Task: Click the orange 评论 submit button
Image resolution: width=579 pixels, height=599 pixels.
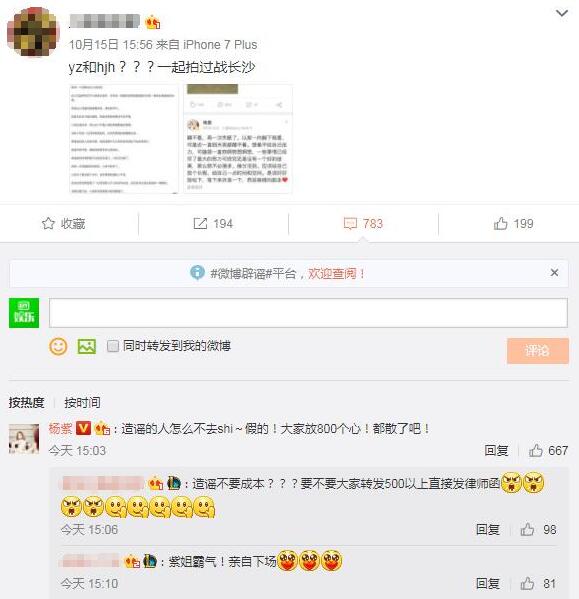Action: pyautogui.click(x=538, y=351)
